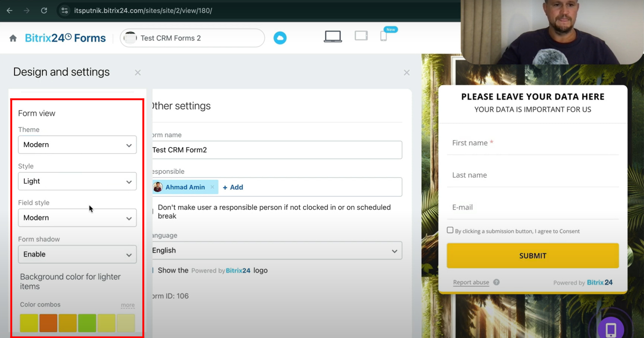Click the E-mail field in preview
The width and height of the screenshot is (644, 338).
[533, 207]
